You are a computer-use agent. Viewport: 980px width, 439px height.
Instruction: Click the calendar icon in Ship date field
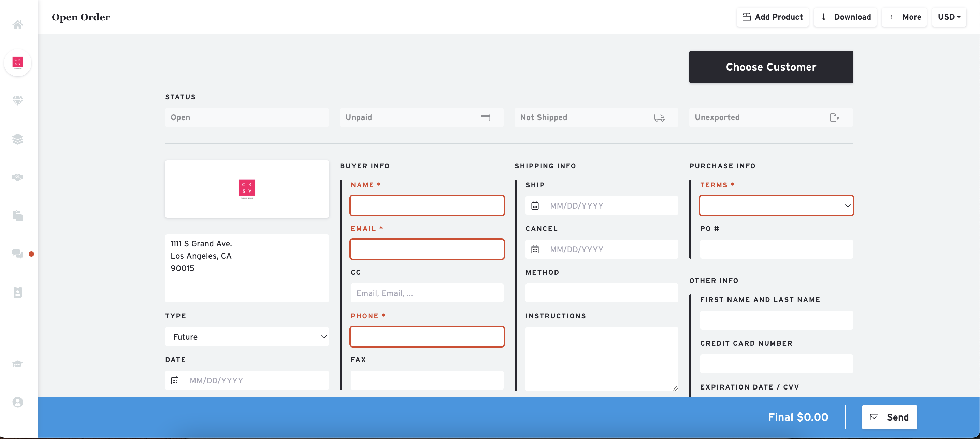535,206
